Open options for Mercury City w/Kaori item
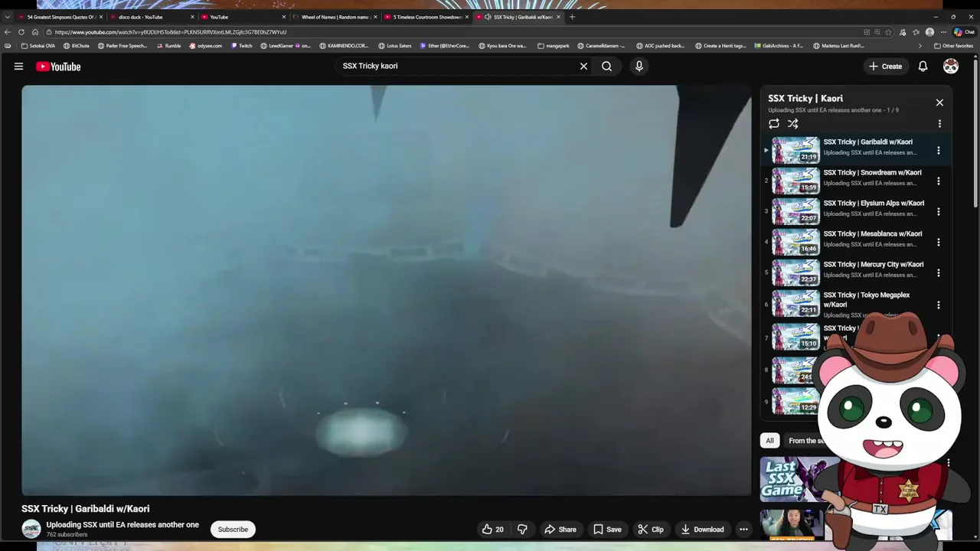The image size is (980, 551). 939,273
